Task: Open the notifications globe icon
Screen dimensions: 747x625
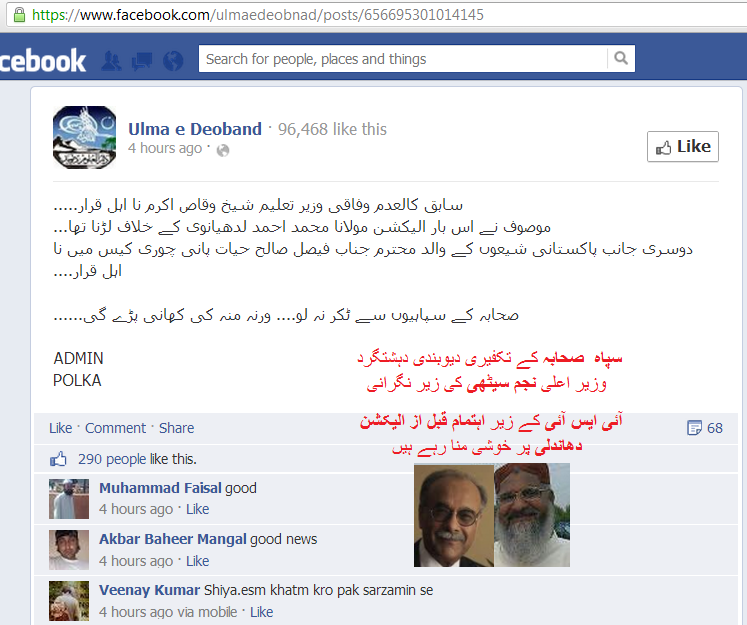Action: 173,61
